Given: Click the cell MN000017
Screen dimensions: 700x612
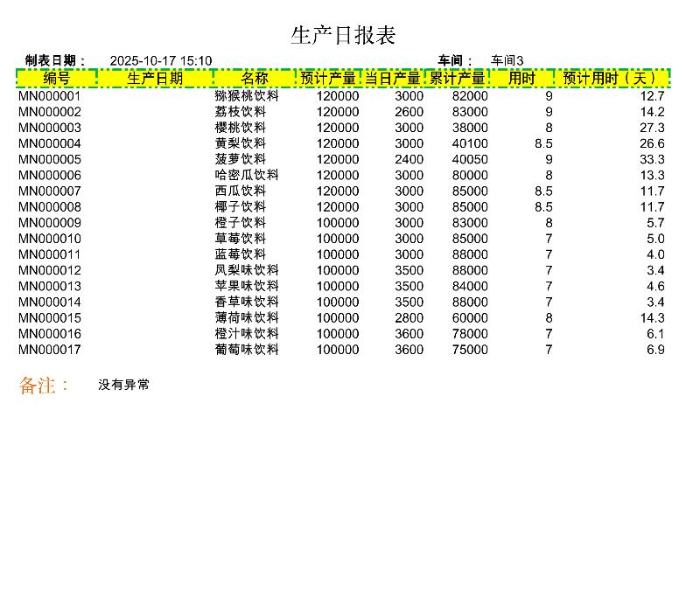Looking at the screenshot, I should [x=50, y=350].
